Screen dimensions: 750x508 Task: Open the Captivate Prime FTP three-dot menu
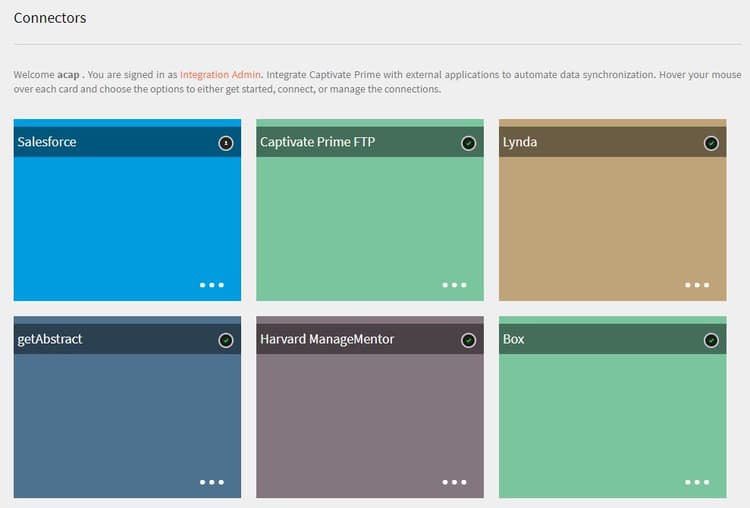pos(454,285)
